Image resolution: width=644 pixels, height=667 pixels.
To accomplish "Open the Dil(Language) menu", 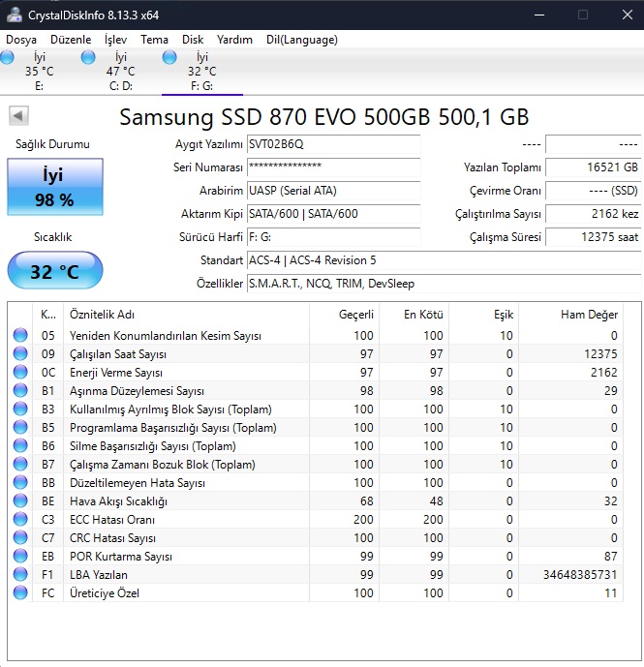I will (302, 40).
